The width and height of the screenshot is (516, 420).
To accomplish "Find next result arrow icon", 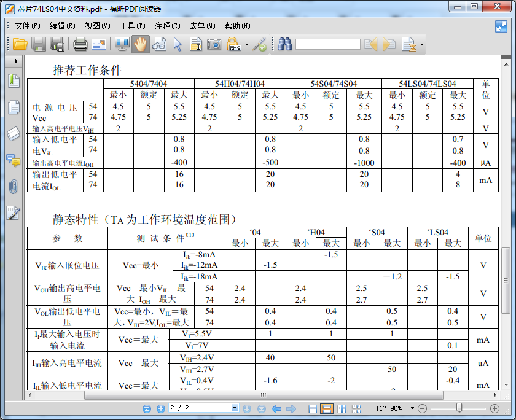I will pyautogui.click(x=389, y=44).
